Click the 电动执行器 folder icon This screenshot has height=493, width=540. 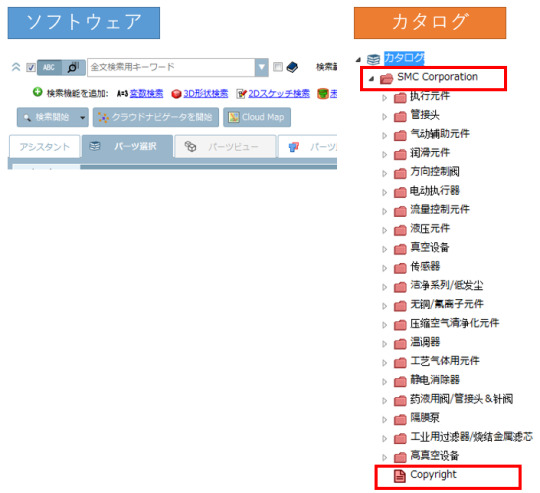tap(400, 192)
